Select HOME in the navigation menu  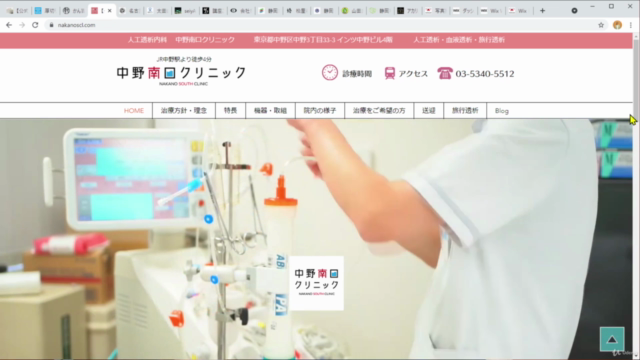[x=134, y=111]
